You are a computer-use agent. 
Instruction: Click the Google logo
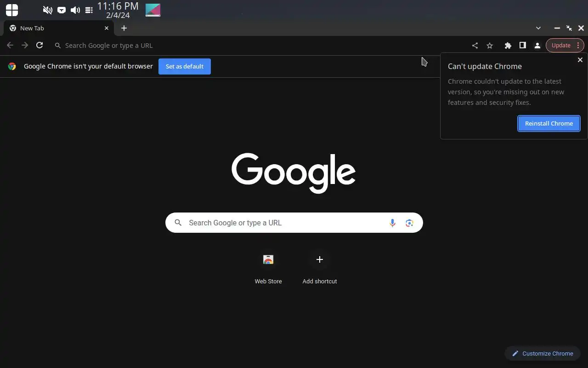tap(294, 173)
